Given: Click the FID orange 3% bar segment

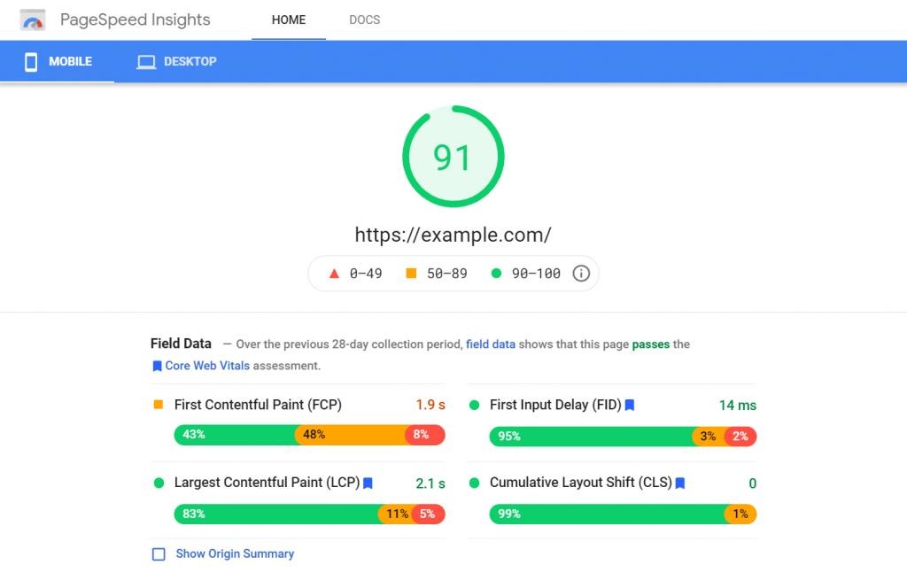Looking at the screenshot, I should point(708,437).
